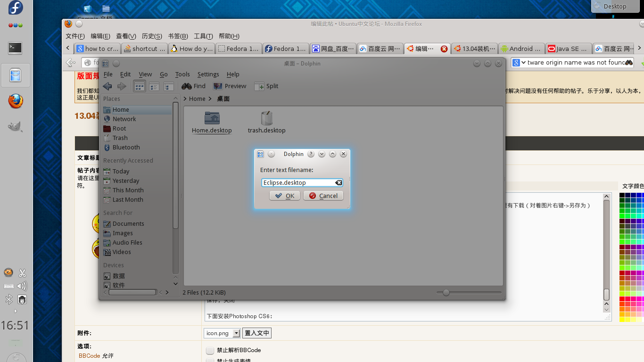Viewport: 644px width, 362px height.
Task: Click Dolphin zoom slider handle
Action: click(446, 293)
